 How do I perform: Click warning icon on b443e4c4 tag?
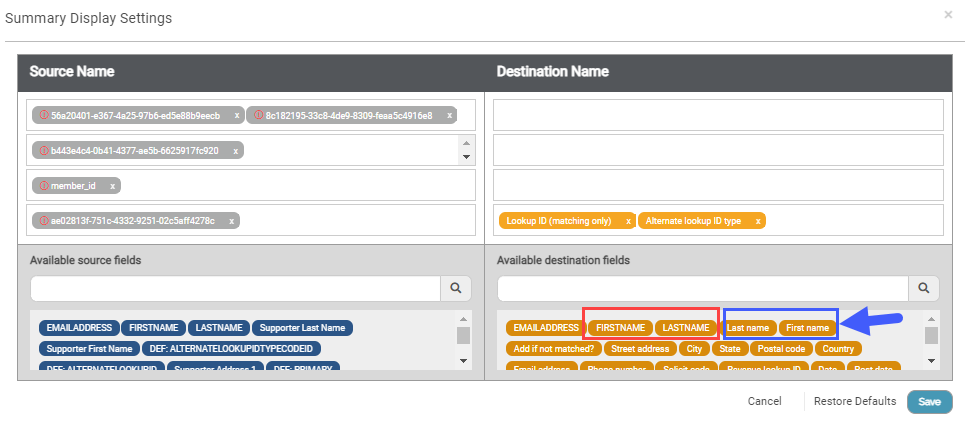[44, 150]
